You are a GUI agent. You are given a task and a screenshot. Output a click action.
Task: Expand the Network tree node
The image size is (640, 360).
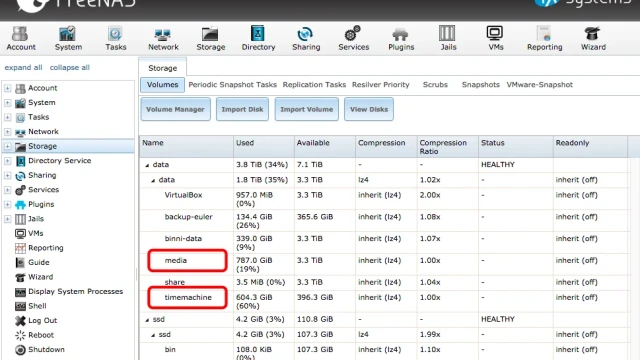pos(7,132)
